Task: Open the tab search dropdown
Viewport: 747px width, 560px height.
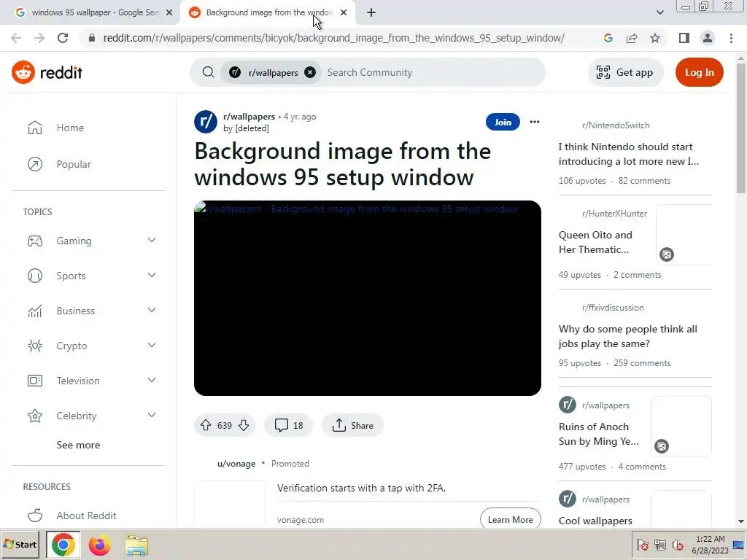Action: (x=659, y=12)
